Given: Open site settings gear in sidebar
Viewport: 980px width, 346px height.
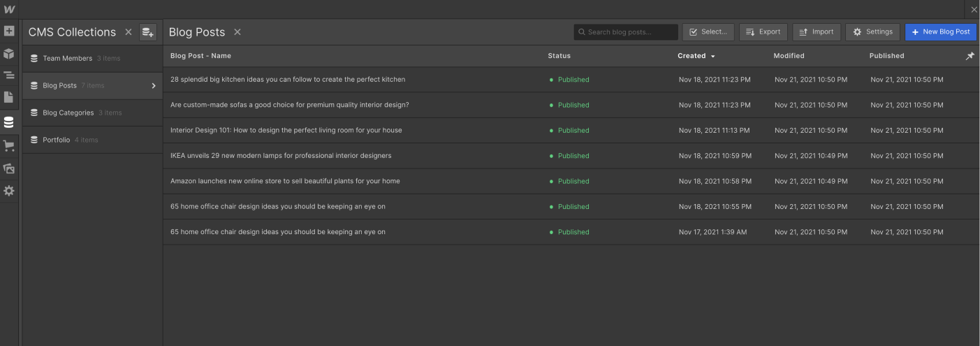Looking at the screenshot, I should [9, 191].
